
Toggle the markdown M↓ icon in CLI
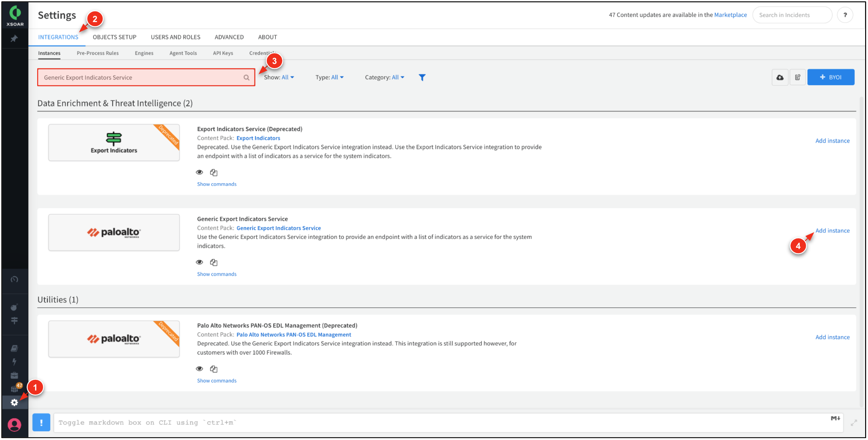pyautogui.click(x=835, y=419)
